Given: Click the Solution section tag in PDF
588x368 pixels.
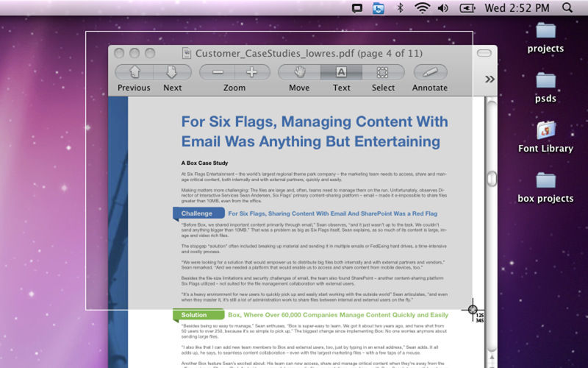Looking at the screenshot, I should click(198, 315).
